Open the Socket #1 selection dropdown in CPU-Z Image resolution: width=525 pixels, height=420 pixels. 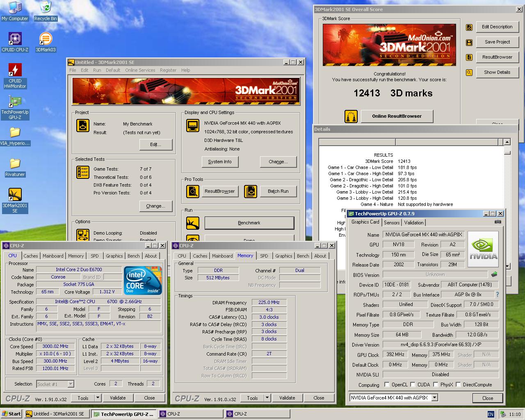point(71,384)
